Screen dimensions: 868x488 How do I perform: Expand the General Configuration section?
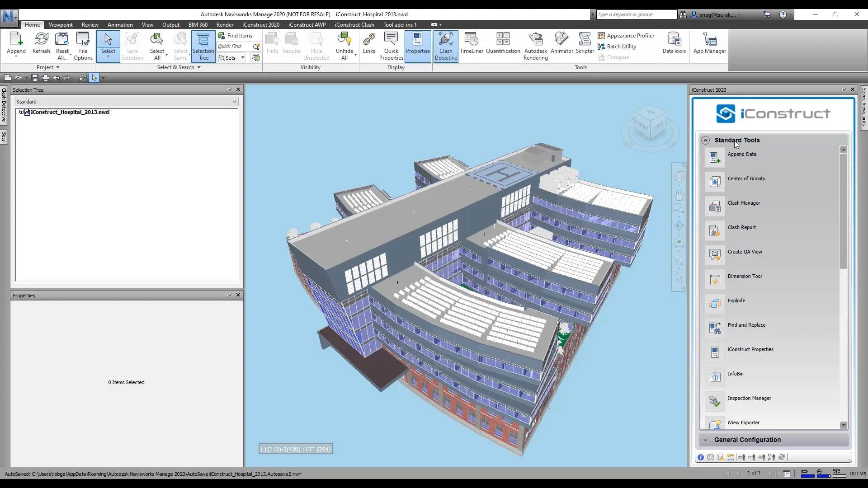(747, 440)
